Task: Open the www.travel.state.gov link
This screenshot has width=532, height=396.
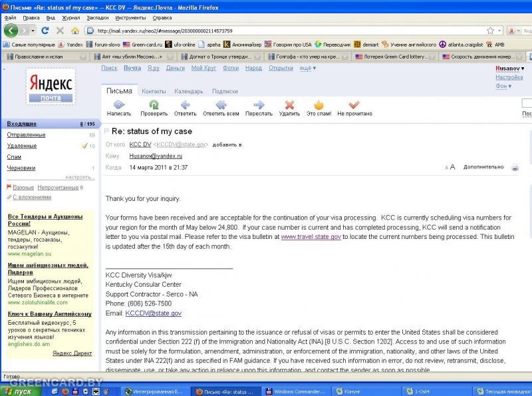Action: coord(311,236)
